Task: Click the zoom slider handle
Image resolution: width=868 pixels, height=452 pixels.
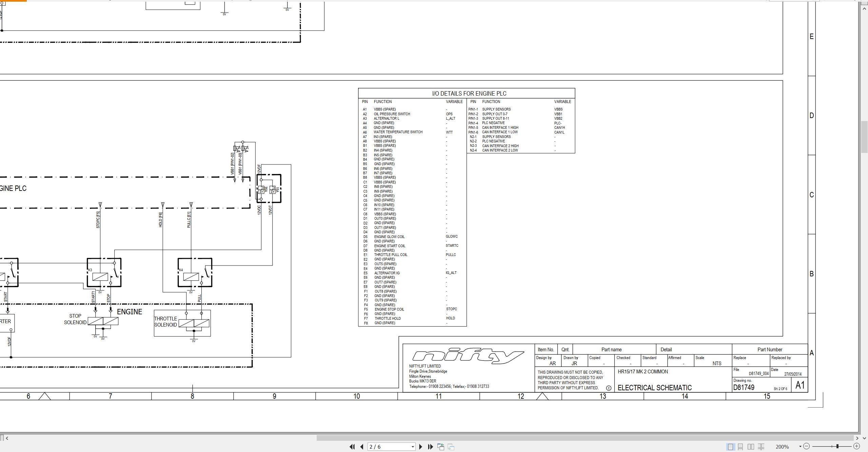Action: click(837, 447)
